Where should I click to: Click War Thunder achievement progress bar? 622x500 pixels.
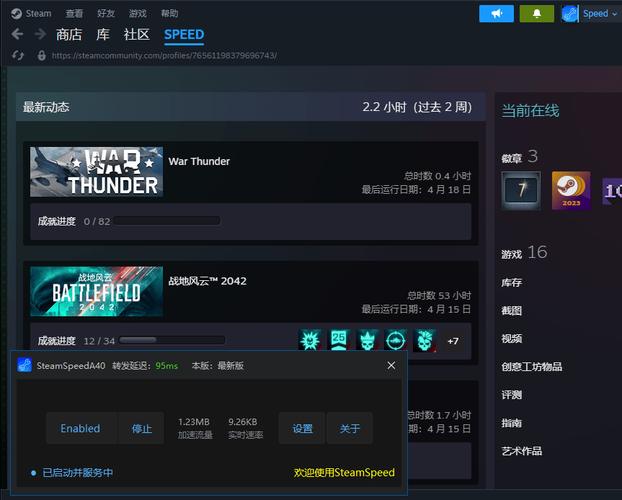(167, 221)
